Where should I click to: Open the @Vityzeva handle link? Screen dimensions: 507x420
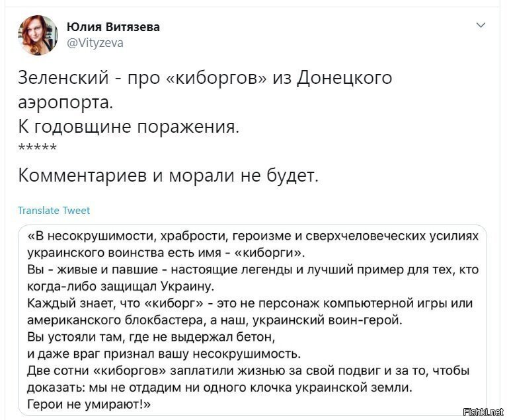point(95,43)
